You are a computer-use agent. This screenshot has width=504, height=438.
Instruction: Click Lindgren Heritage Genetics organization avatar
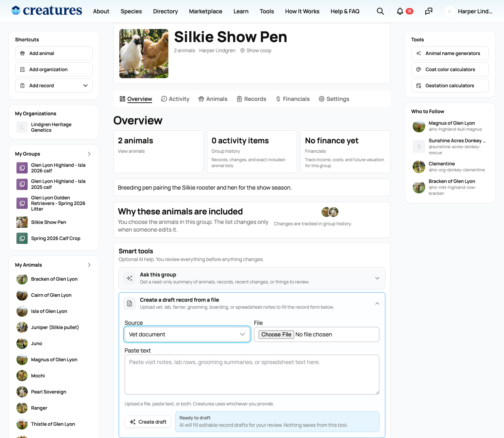tap(22, 127)
